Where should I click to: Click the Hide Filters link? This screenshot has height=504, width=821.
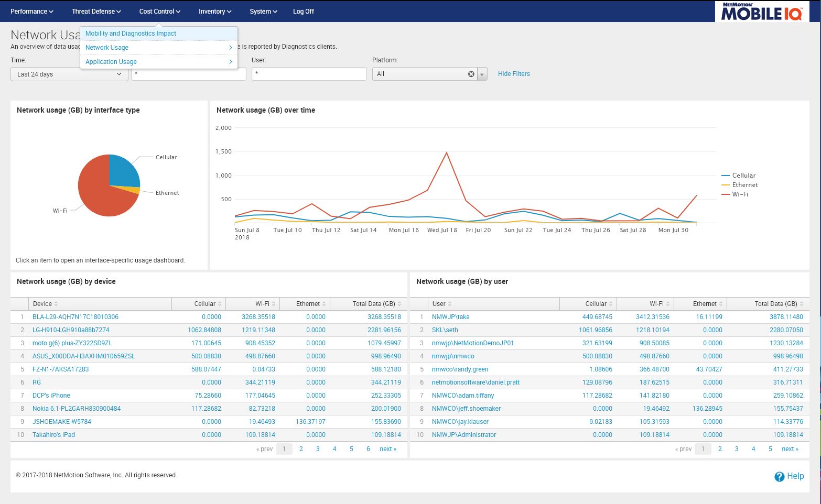click(x=513, y=74)
